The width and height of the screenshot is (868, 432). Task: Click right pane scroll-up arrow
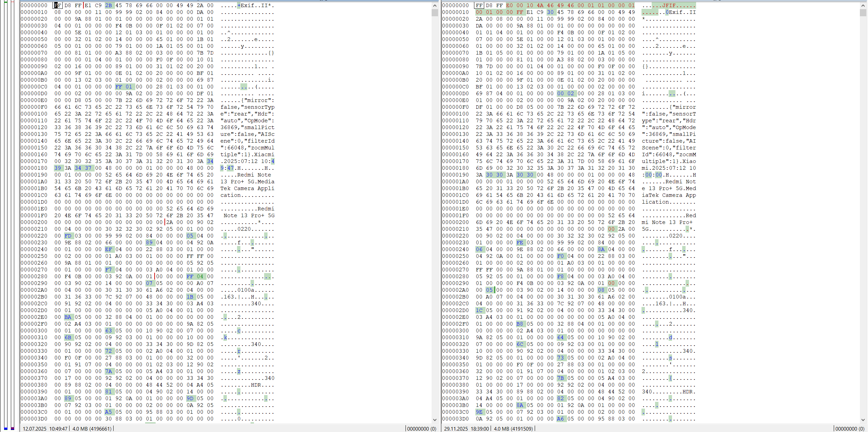863,5
